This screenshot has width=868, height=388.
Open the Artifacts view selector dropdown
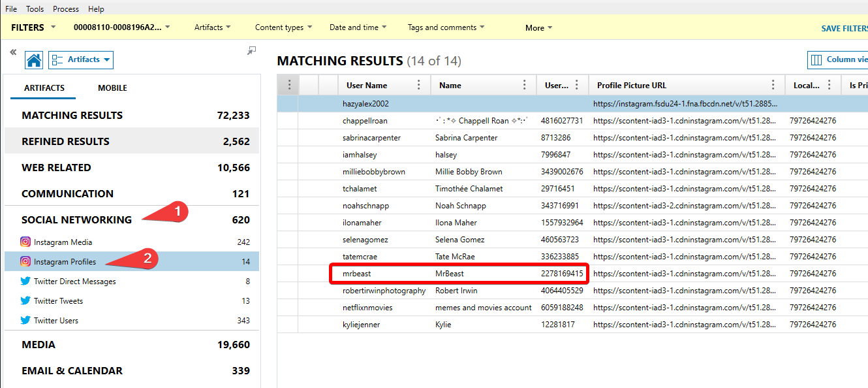coord(81,60)
